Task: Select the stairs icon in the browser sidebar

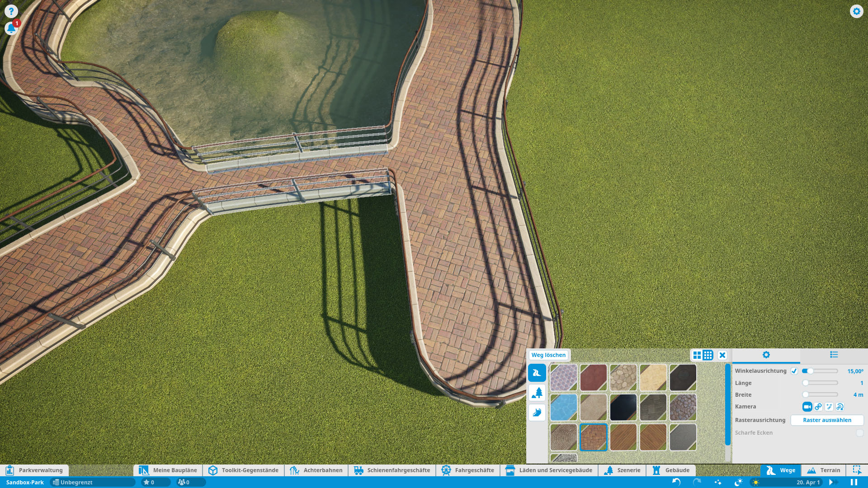Action: (x=537, y=412)
